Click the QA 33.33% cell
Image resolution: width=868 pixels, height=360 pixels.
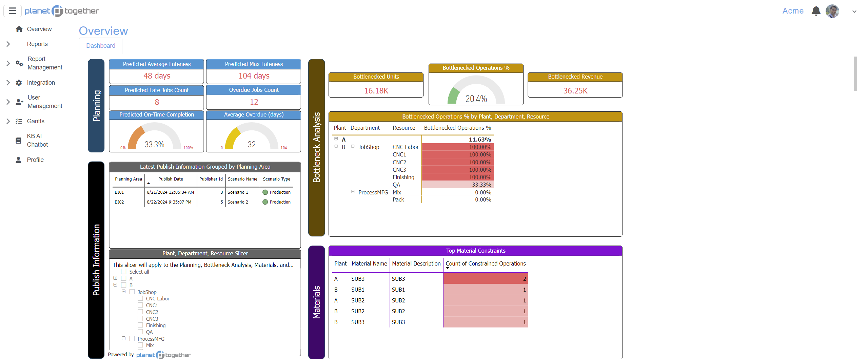pyautogui.click(x=457, y=185)
